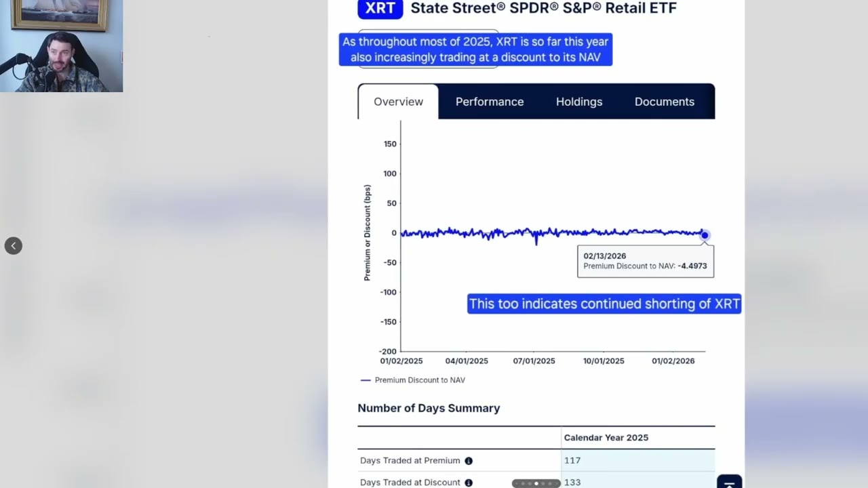Image resolution: width=868 pixels, height=488 pixels.
Task: Click the Calendar Year 2025 column header
Action: click(x=606, y=438)
